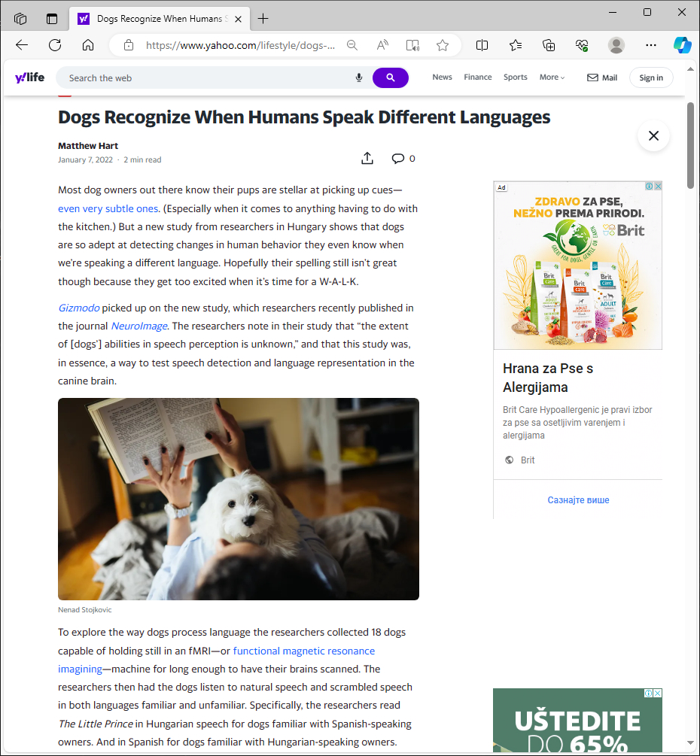The height and width of the screenshot is (756, 700).
Task: Toggle the vertical tabs button
Action: pyautogui.click(x=52, y=19)
